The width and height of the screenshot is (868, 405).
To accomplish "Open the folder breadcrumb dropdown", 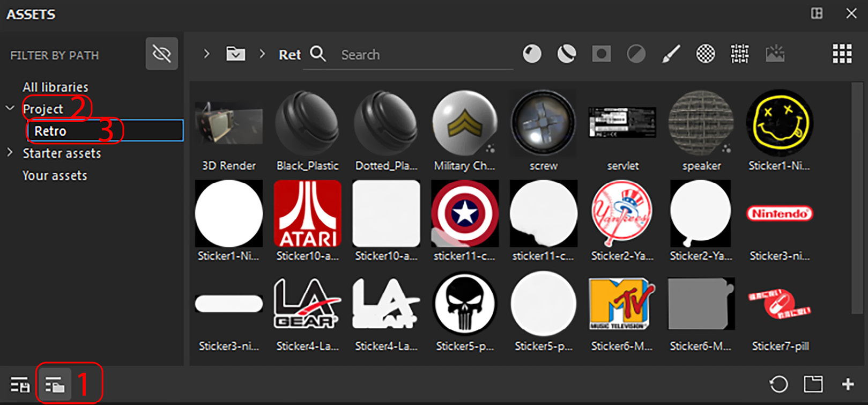I will [x=235, y=54].
